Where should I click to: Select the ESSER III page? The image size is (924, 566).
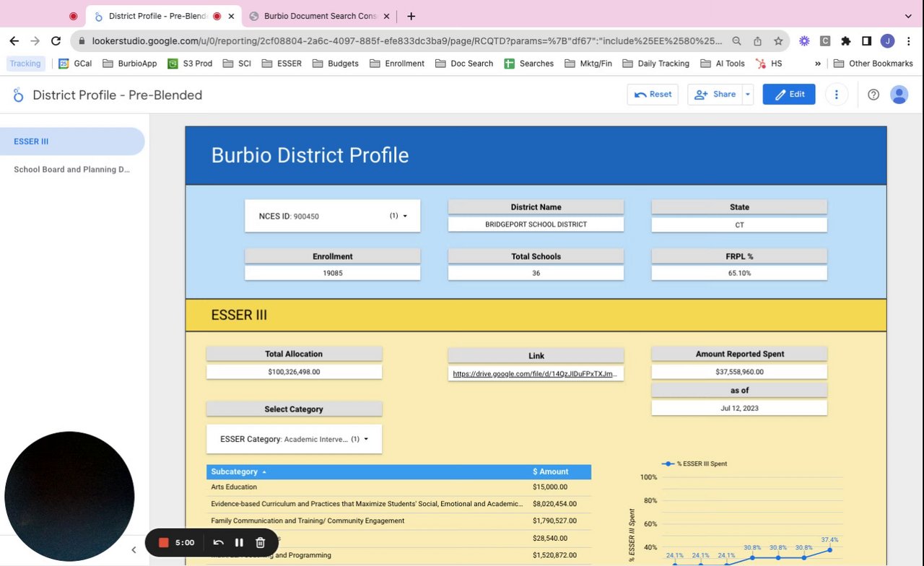click(x=72, y=141)
